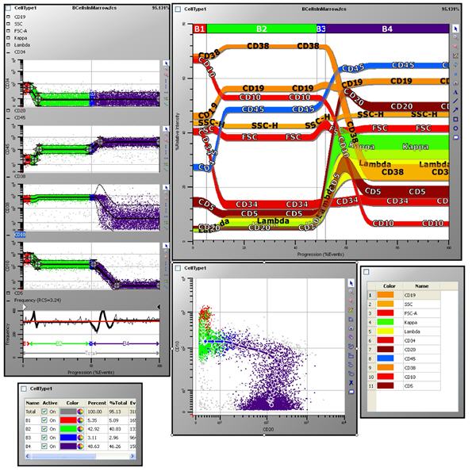Click scroll-left arrow in CellType1 table

(28, 456)
